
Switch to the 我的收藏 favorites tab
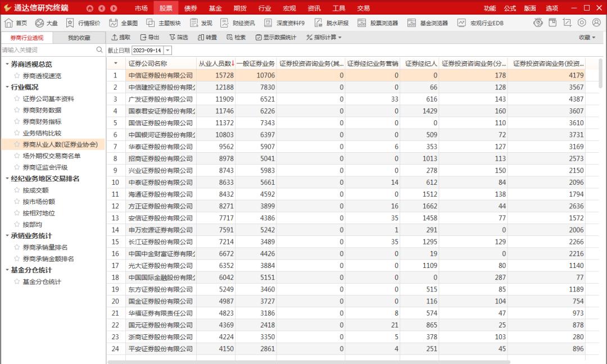78,37
